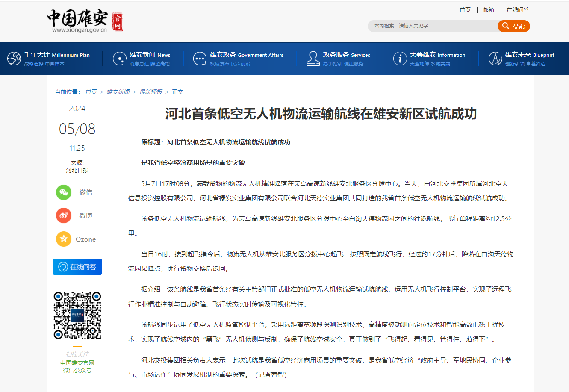Click the Weibo share icon
Image resolution: width=569 pixels, height=392 pixels.
[x=64, y=215]
